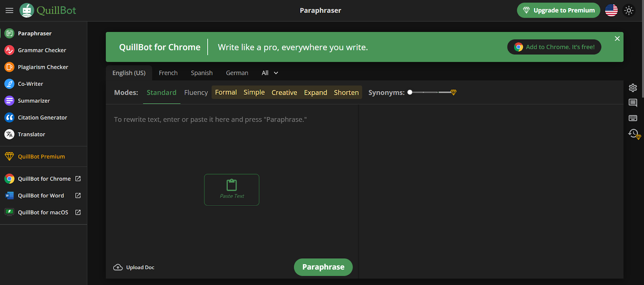Select the Simple premium mode

click(254, 92)
